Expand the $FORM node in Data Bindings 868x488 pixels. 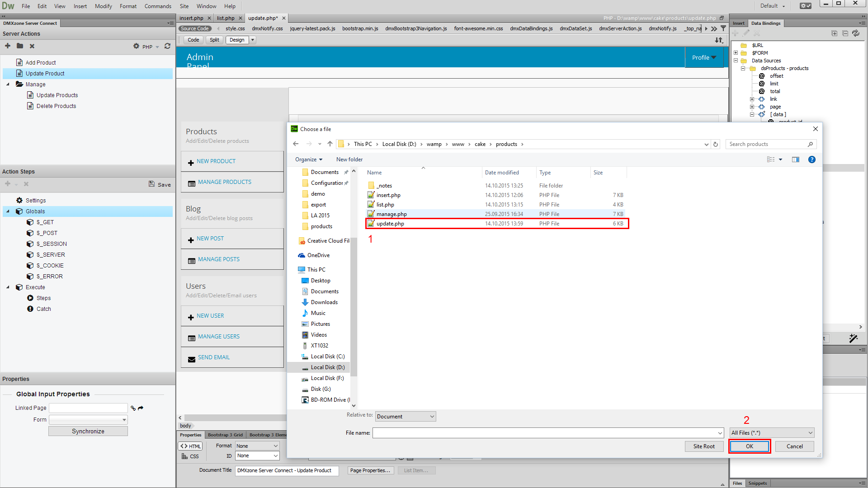tap(736, 53)
